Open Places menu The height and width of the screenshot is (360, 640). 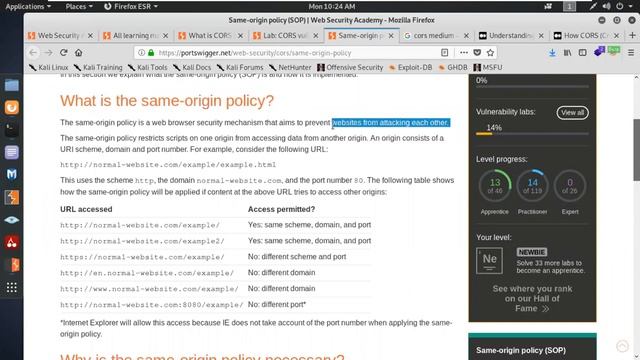pyautogui.click(x=79, y=6)
